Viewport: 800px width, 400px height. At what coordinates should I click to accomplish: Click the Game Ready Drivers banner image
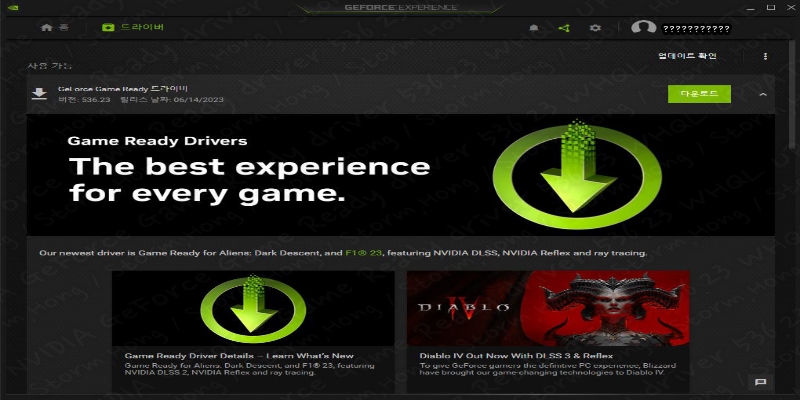(x=401, y=175)
